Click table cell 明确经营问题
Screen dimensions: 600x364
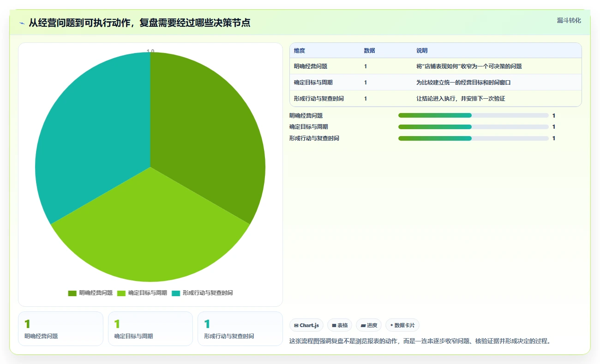[x=311, y=66]
